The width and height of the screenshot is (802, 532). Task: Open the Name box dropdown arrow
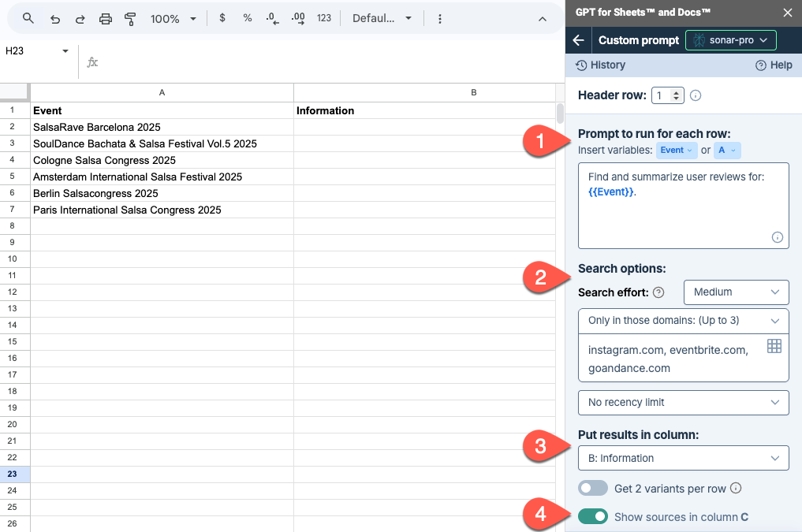tap(65, 51)
